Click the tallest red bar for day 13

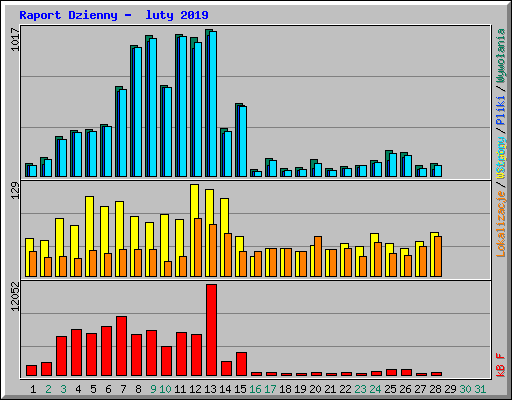coord(211,330)
